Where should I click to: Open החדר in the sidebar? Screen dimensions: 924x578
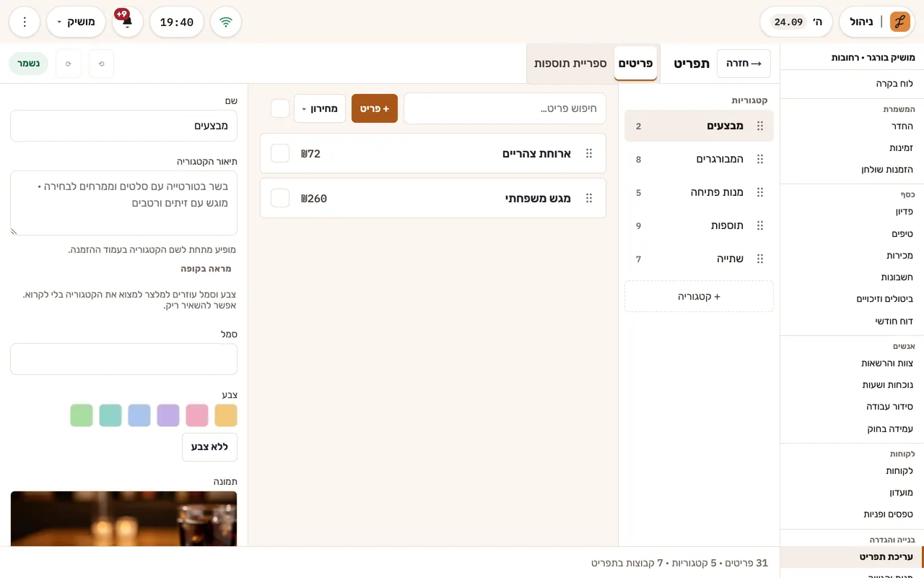tap(852, 126)
